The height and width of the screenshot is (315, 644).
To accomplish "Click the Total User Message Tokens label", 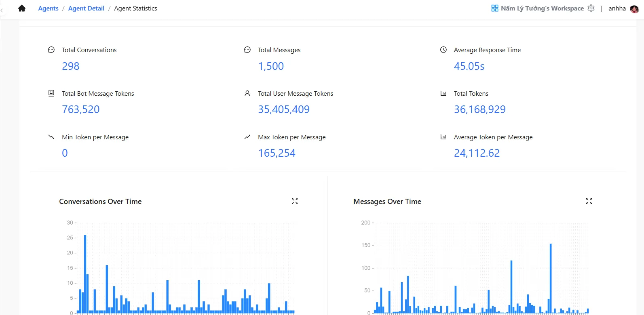I will [x=296, y=94].
